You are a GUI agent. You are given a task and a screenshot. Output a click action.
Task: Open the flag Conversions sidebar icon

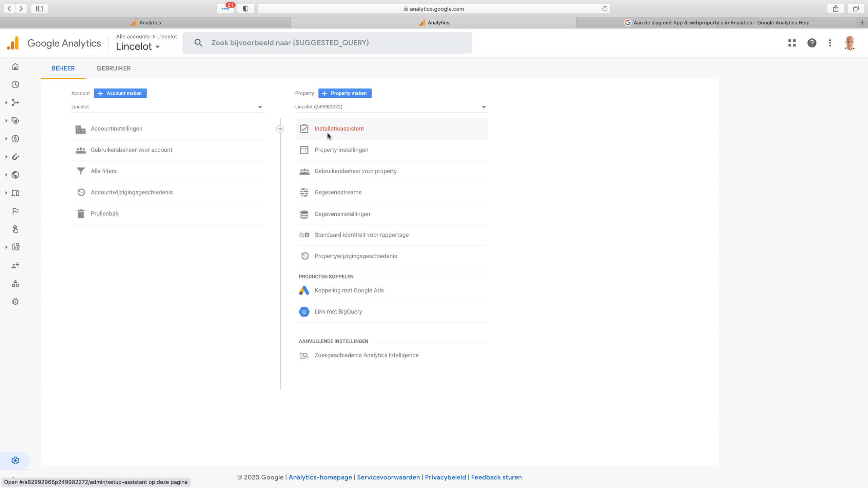click(x=15, y=211)
